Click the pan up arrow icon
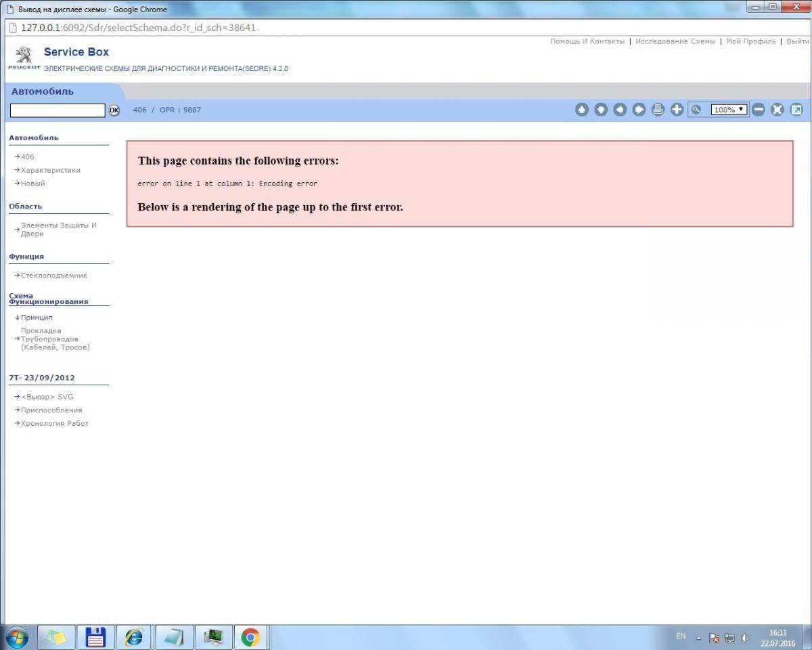This screenshot has width=812, height=650. click(x=581, y=110)
